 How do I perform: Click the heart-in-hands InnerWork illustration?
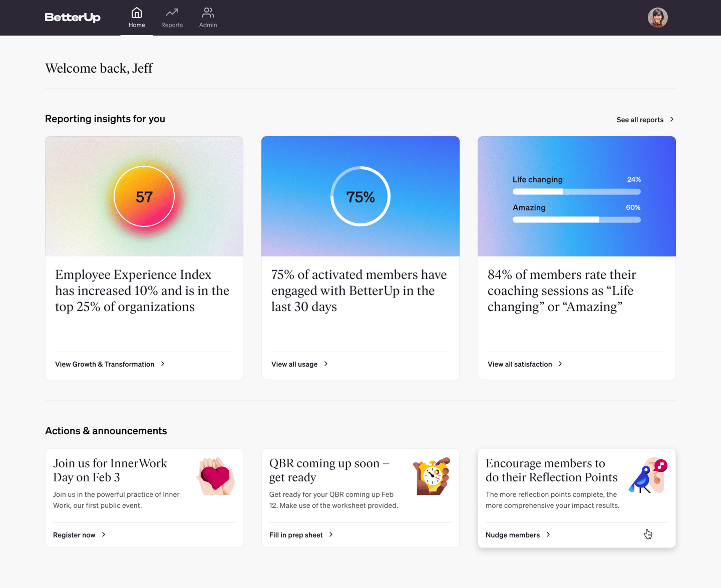point(215,476)
